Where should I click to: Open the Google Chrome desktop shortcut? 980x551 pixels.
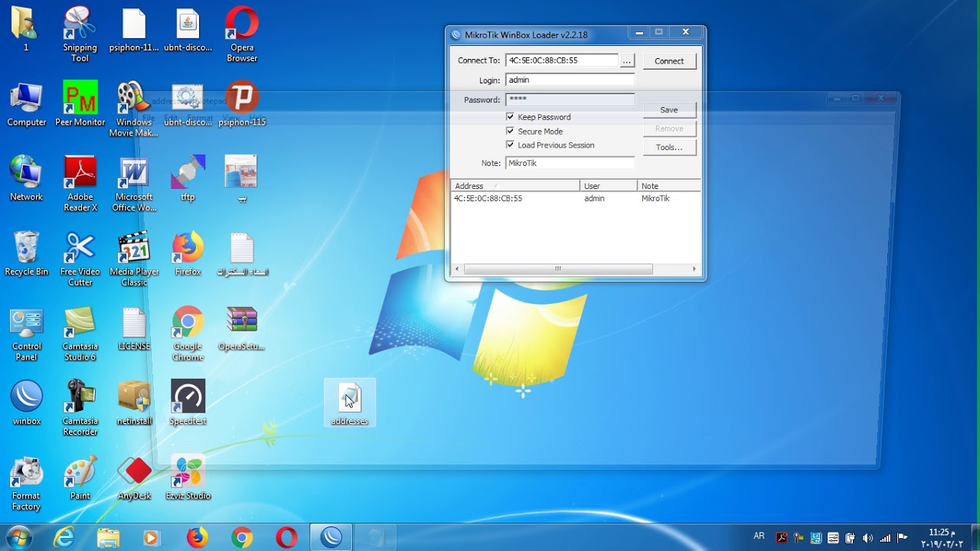coord(188,334)
